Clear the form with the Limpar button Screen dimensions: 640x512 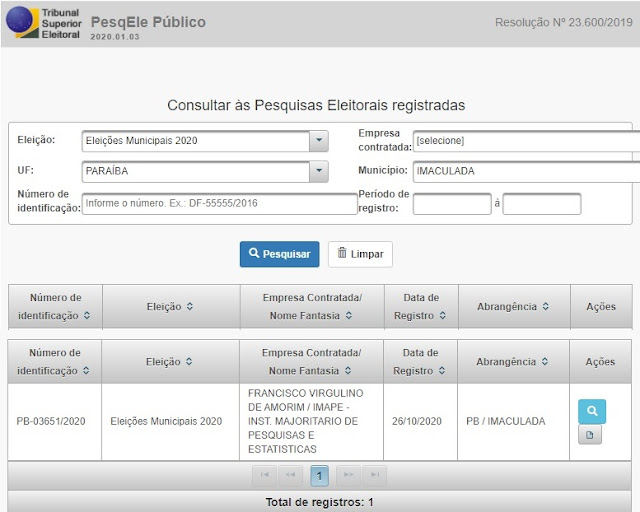[x=360, y=254]
